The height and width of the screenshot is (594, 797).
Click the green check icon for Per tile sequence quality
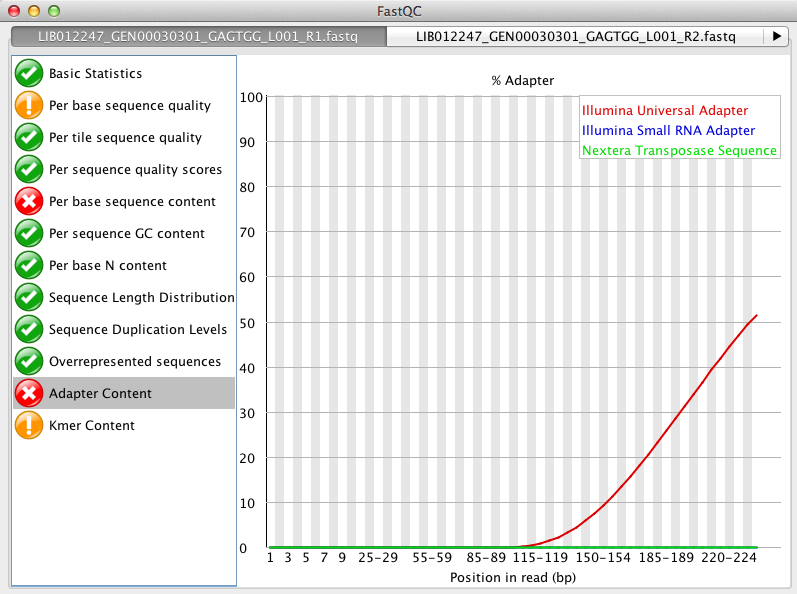(29, 137)
